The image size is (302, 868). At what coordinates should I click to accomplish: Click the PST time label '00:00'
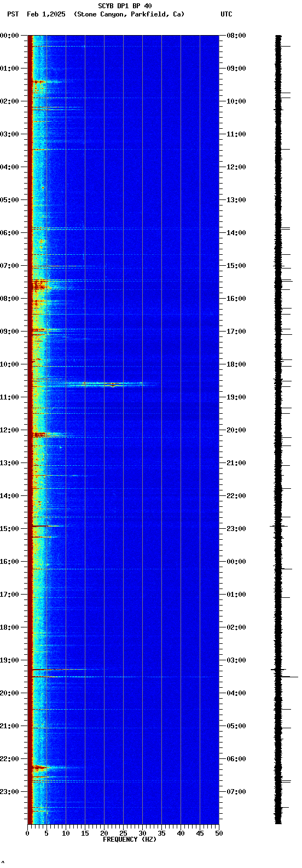tap(9, 36)
